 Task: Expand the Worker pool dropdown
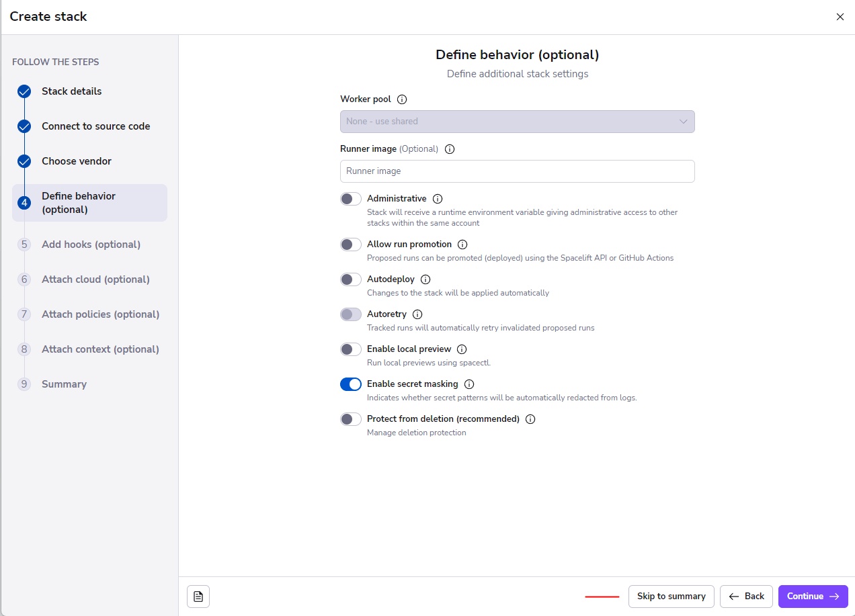pos(517,122)
